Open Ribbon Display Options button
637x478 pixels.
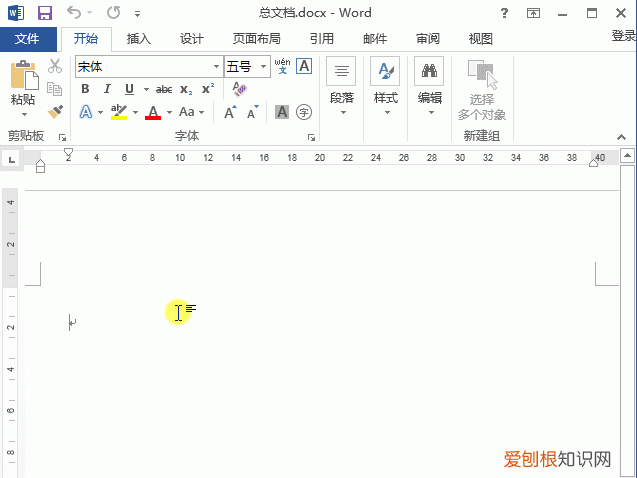coord(533,13)
